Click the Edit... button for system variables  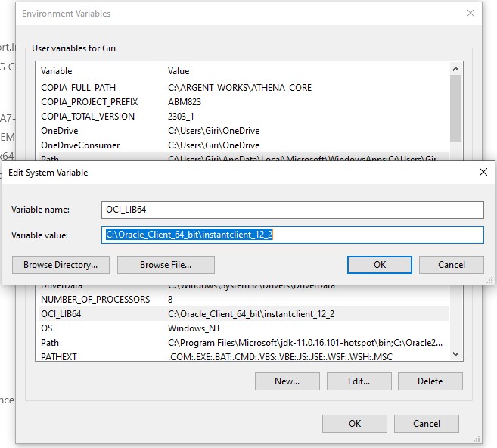point(359,381)
